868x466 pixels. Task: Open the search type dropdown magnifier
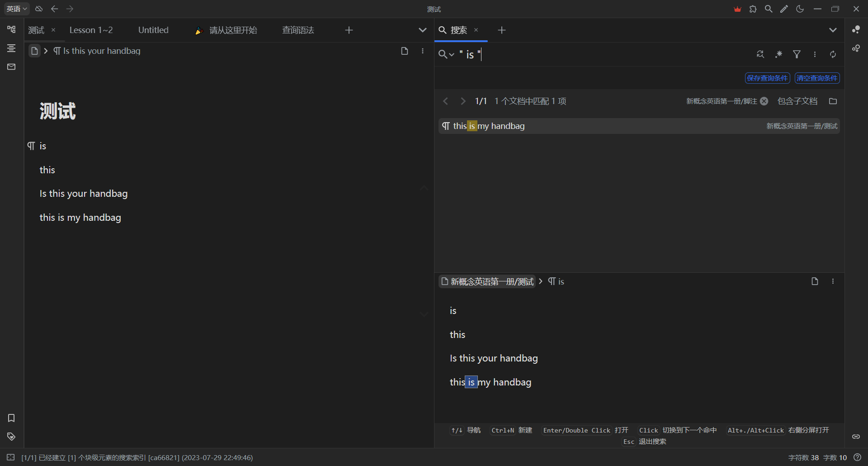446,54
